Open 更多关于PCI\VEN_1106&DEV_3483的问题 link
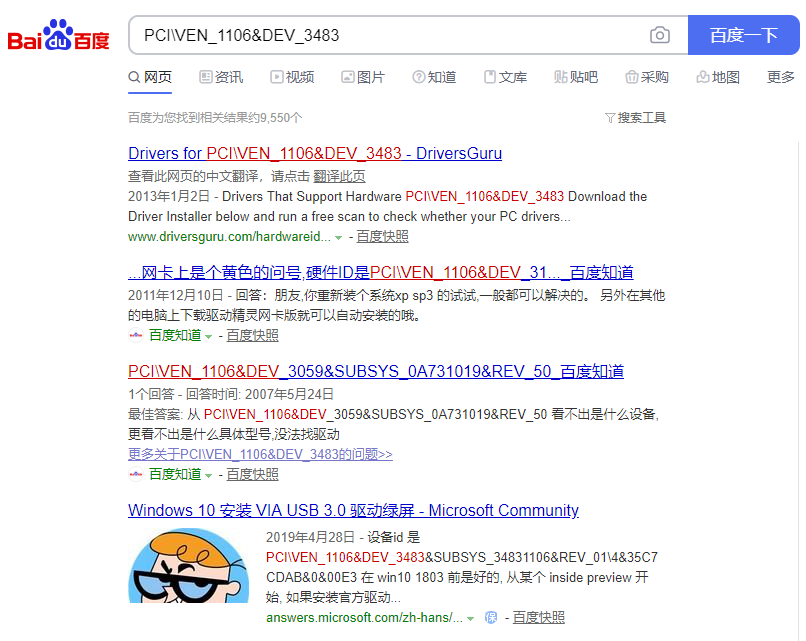This screenshot has height=641, width=806. point(260,454)
